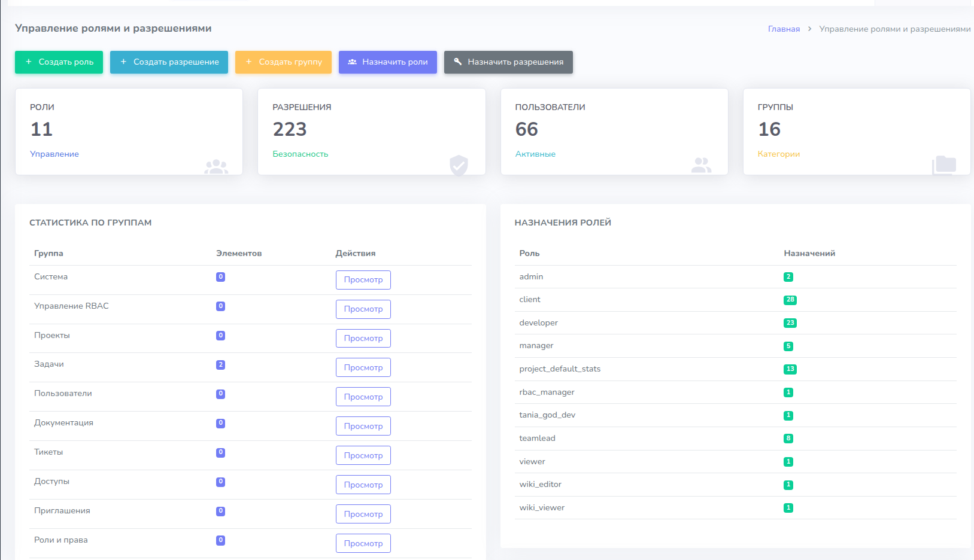Select the tania_god_dev role text

[547, 415]
